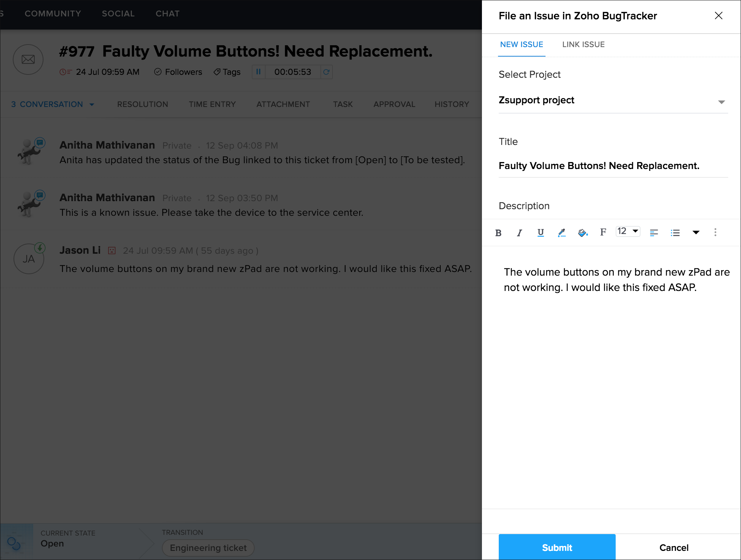Open the font color picker icon
741x560 pixels.
click(x=562, y=233)
